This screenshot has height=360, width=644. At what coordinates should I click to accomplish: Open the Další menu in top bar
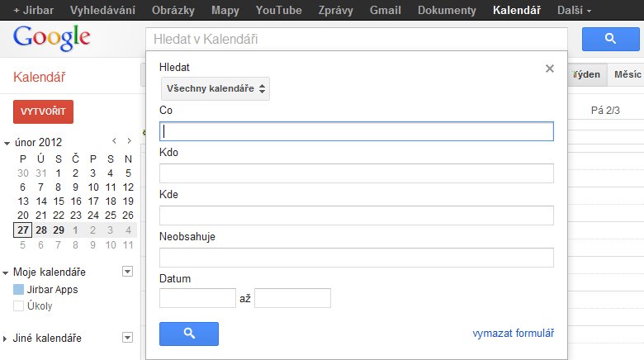coord(574,11)
